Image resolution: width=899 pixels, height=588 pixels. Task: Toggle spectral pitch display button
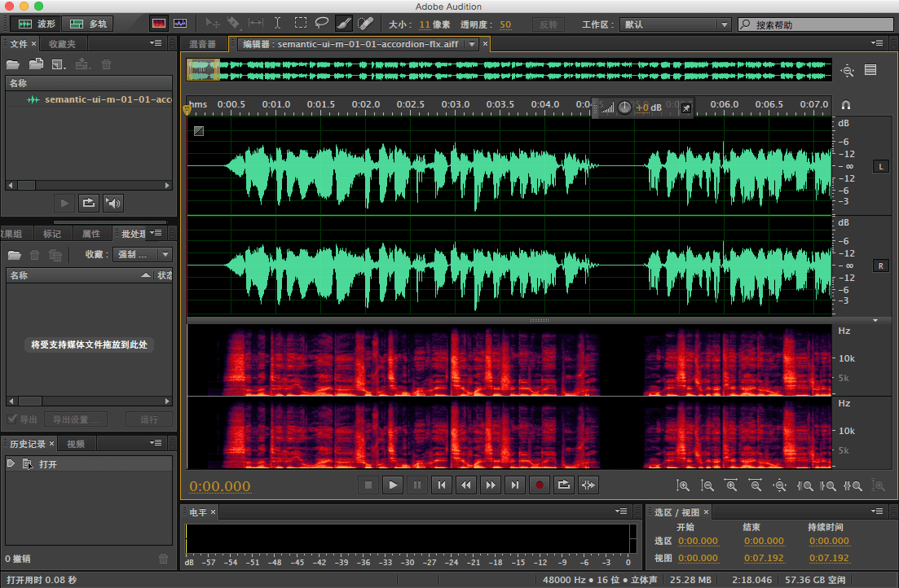click(181, 24)
